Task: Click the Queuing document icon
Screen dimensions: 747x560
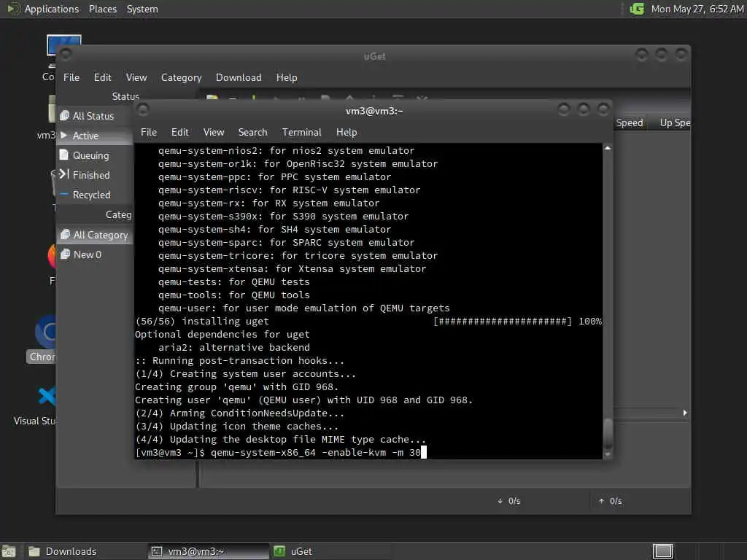Action: [64, 155]
